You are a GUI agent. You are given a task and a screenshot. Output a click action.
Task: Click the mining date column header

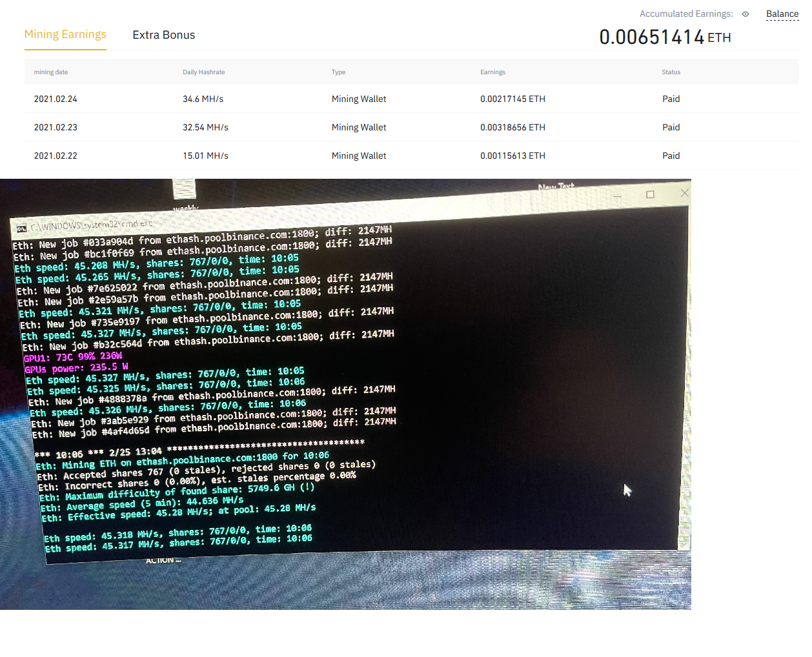[51, 72]
